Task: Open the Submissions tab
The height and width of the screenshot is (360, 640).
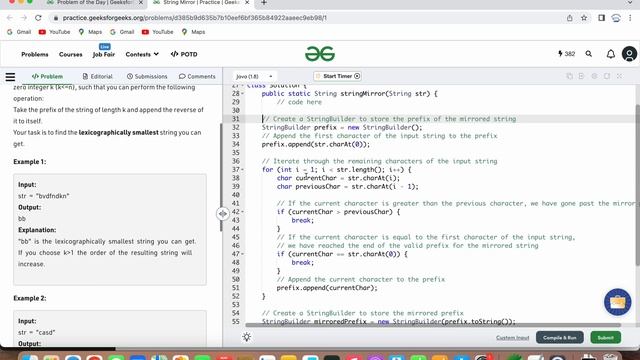Action: click(147, 76)
